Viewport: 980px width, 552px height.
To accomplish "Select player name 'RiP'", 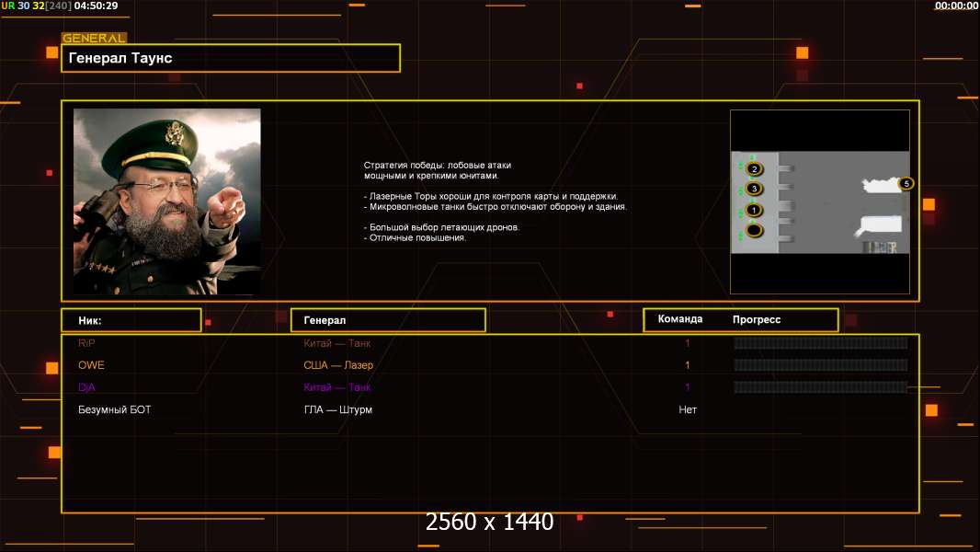I will pos(86,343).
